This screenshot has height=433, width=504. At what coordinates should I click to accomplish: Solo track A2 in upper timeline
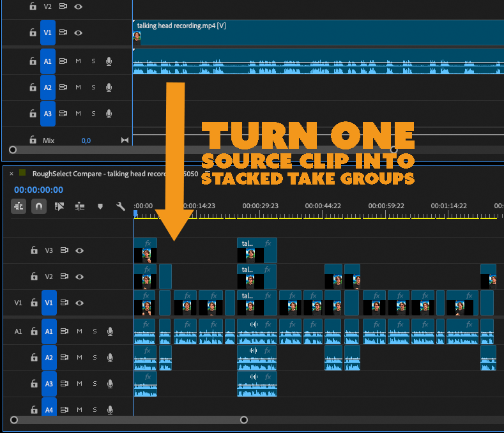[93, 87]
